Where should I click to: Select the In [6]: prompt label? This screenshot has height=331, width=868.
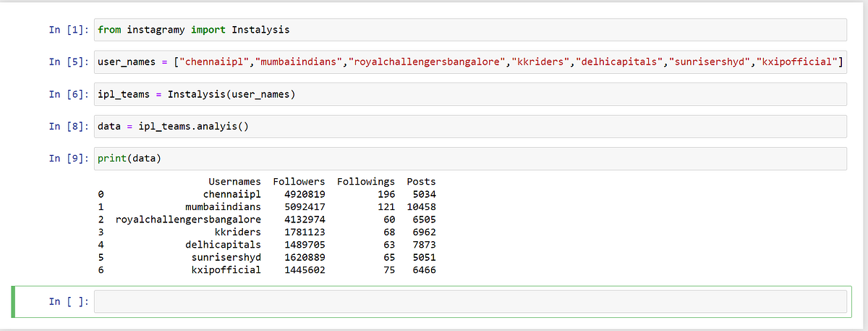69,94
